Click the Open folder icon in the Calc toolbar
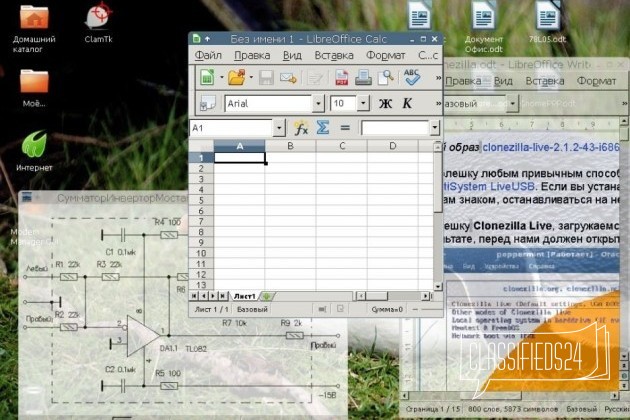The width and height of the screenshot is (630, 420). (236, 77)
